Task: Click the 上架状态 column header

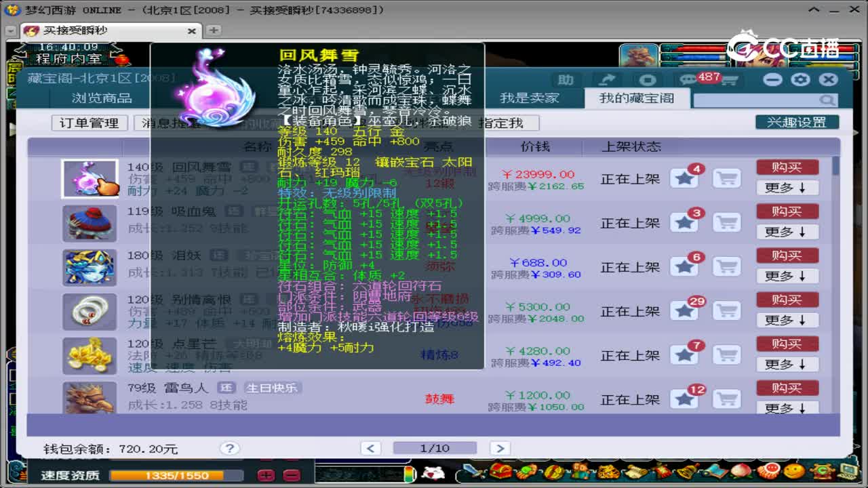Action: 631,146
